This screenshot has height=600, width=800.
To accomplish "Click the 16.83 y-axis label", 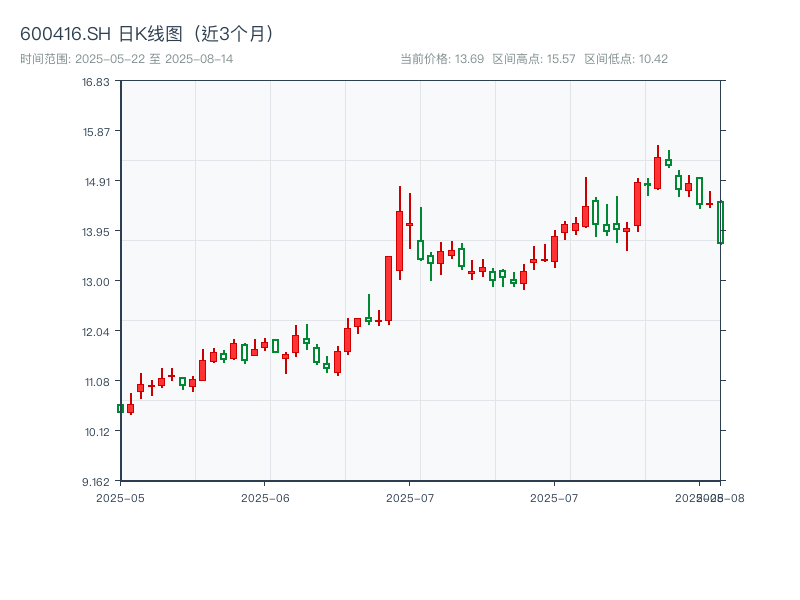I will [96, 82].
